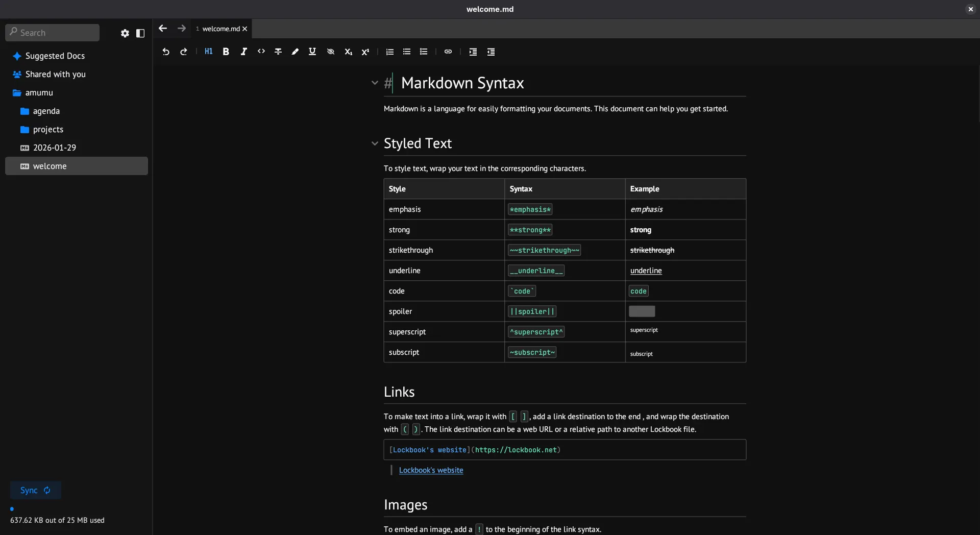Close the window with top-right X
Viewport: 980px width, 535px height.
970,9
